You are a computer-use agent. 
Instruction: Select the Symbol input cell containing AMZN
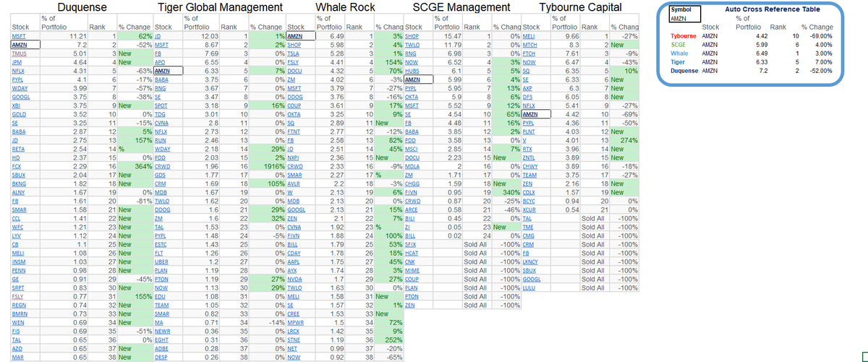[684, 19]
